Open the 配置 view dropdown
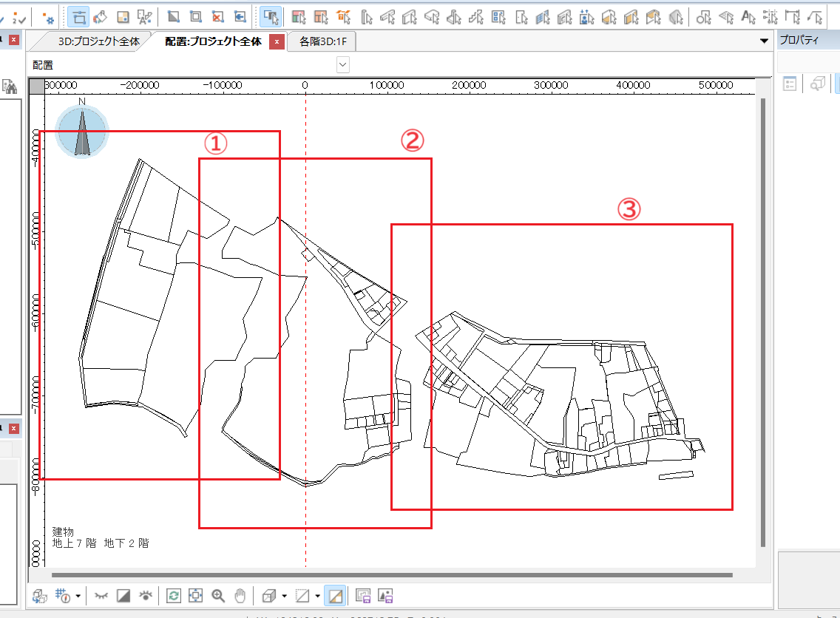This screenshot has height=618, width=840. pyautogui.click(x=342, y=65)
